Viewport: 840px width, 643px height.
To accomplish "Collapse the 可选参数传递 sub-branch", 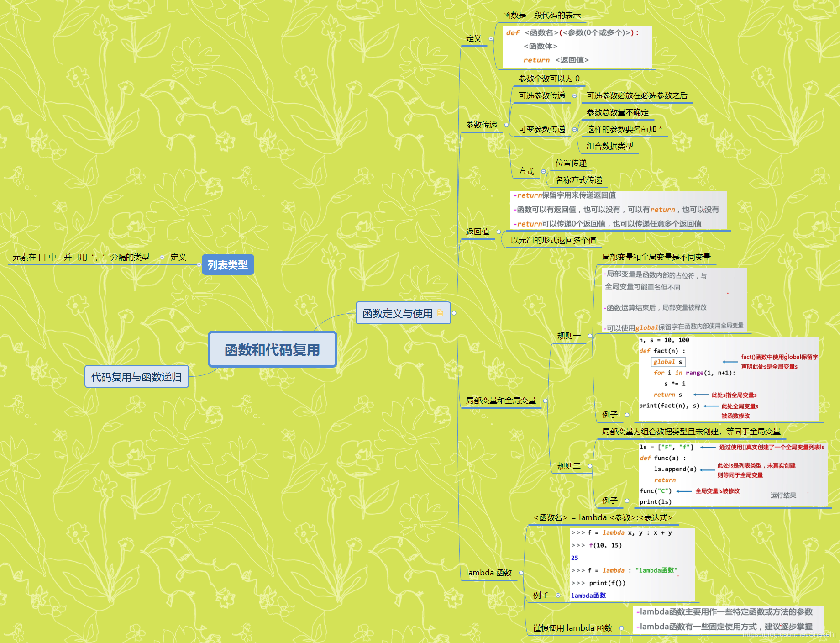I will coord(574,96).
